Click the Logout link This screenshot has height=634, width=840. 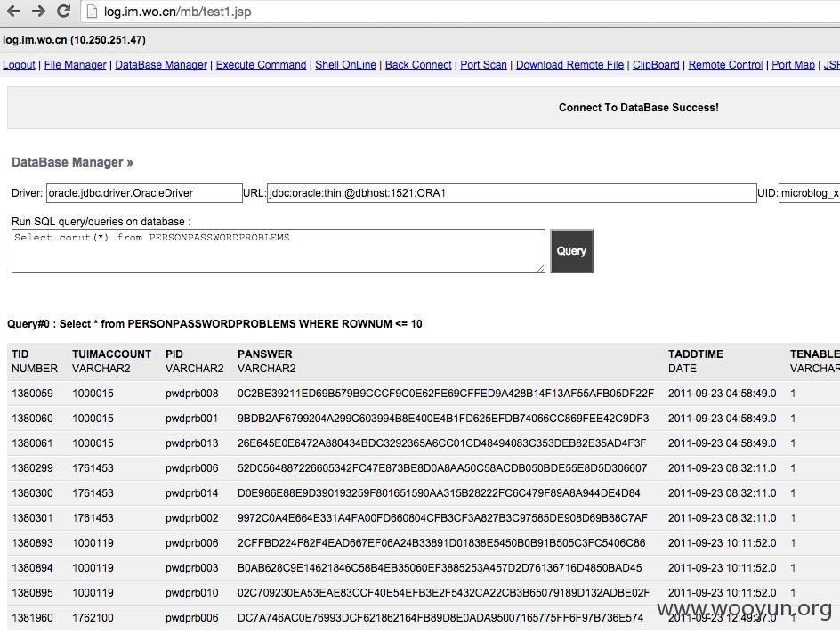pyautogui.click(x=19, y=65)
